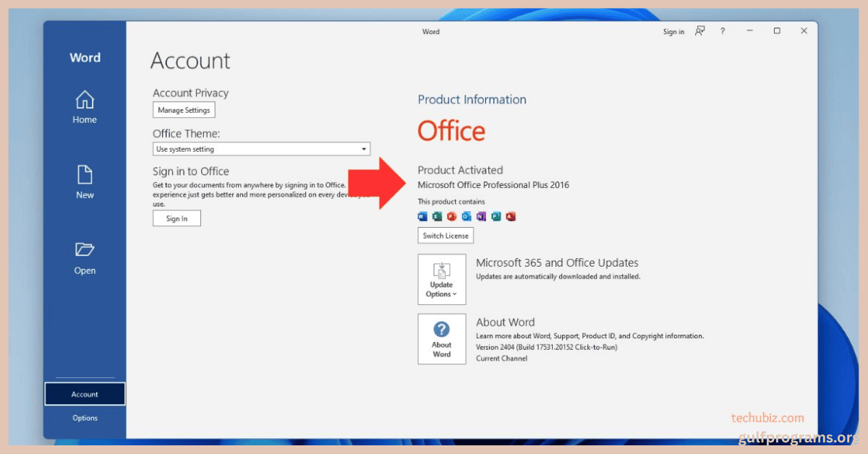The width and height of the screenshot is (868, 454).
Task: Click the Manage Settings button
Action: click(x=184, y=110)
